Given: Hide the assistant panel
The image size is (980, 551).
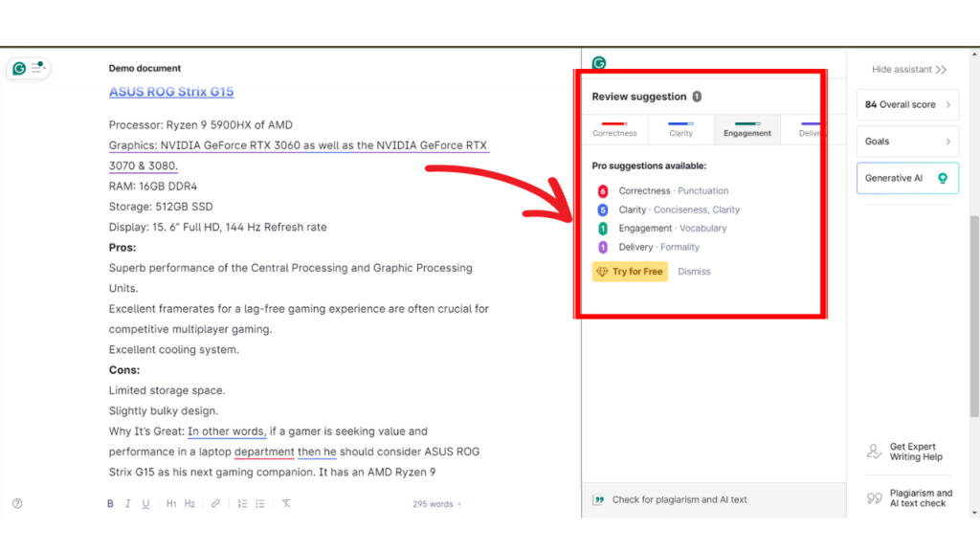Looking at the screenshot, I should click(x=909, y=69).
